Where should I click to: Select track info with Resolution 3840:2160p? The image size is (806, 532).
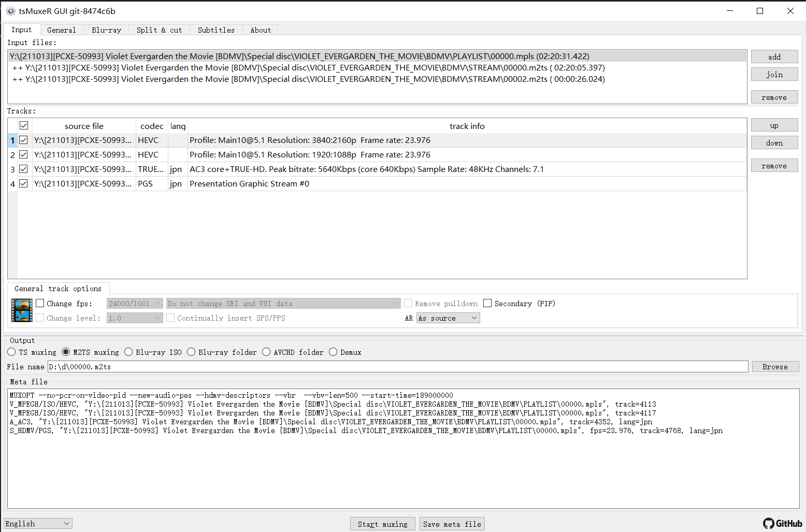click(x=467, y=140)
